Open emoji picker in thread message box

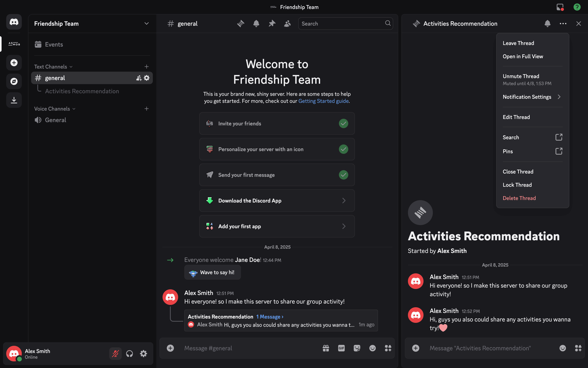563,348
